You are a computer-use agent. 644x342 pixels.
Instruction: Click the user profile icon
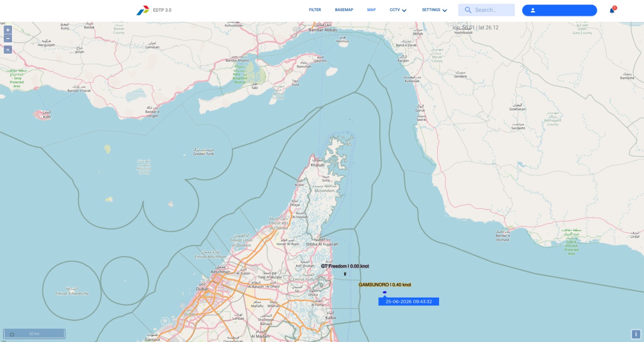coord(533,10)
